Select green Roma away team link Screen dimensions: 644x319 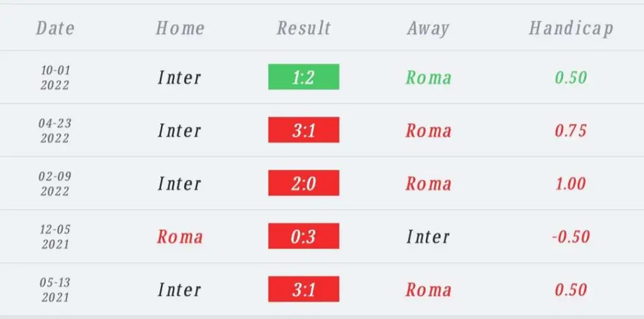point(428,77)
